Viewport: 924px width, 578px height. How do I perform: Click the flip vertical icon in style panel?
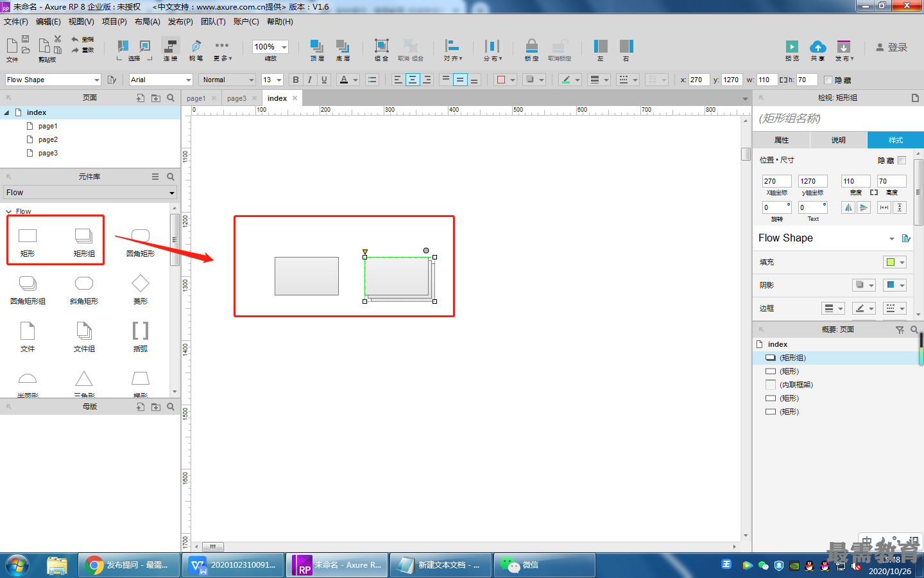pyautogui.click(x=864, y=207)
